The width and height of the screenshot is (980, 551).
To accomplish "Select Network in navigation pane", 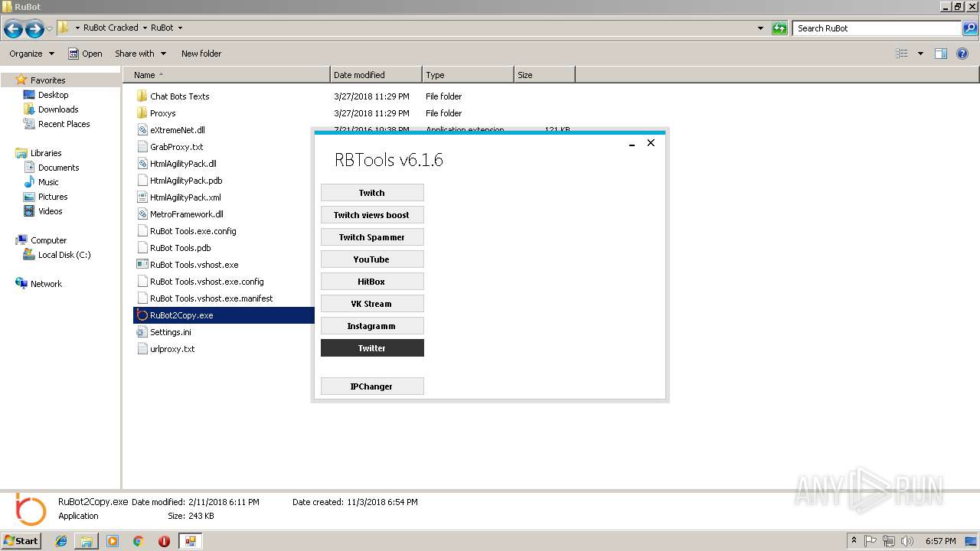I will 46,284.
